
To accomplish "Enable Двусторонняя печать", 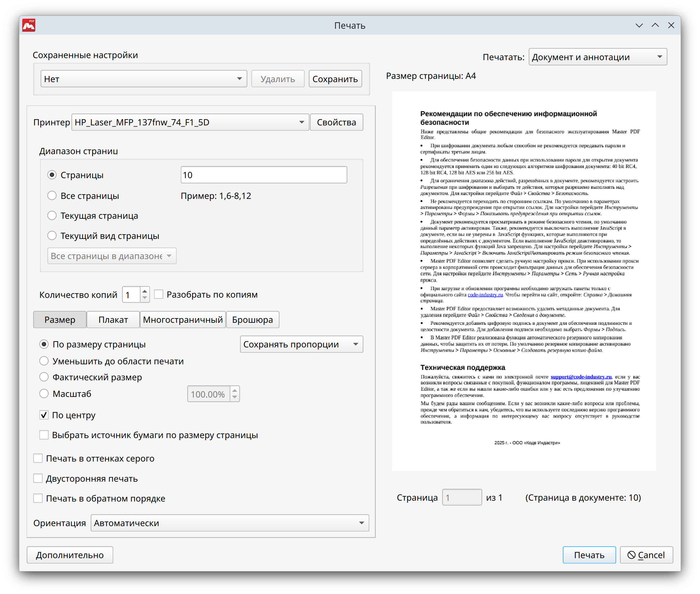I will pos(38,478).
